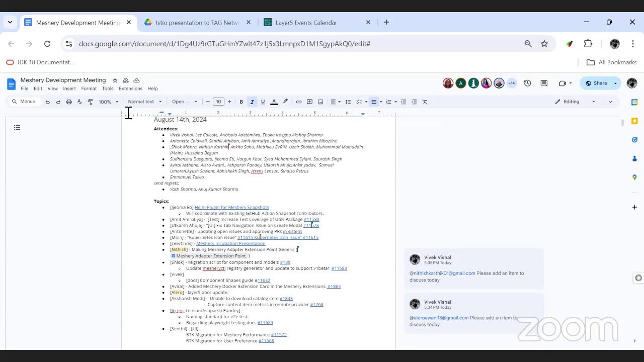Open Contacts in the side panel
The height and width of the screenshot is (362, 644).
click(634, 158)
